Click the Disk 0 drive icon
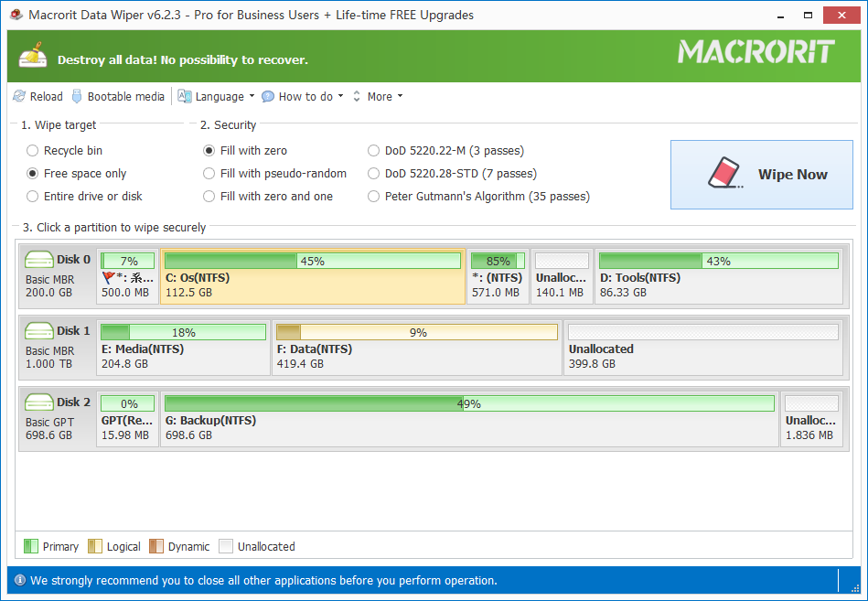The width and height of the screenshot is (868, 601). point(39,260)
